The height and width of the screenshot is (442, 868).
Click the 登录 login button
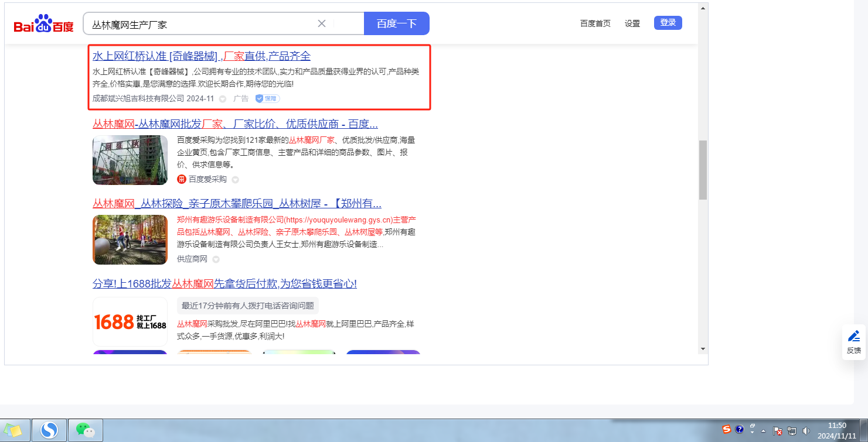click(x=668, y=23)
